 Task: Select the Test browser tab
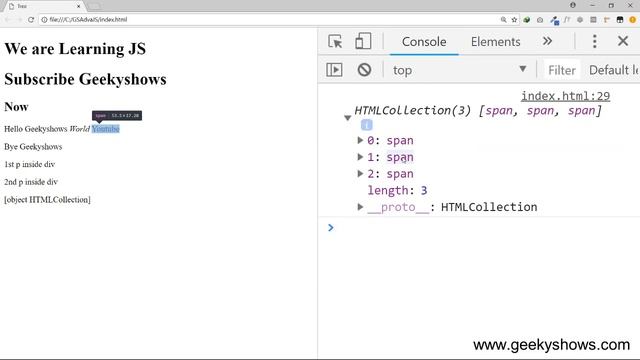(44, 6)
